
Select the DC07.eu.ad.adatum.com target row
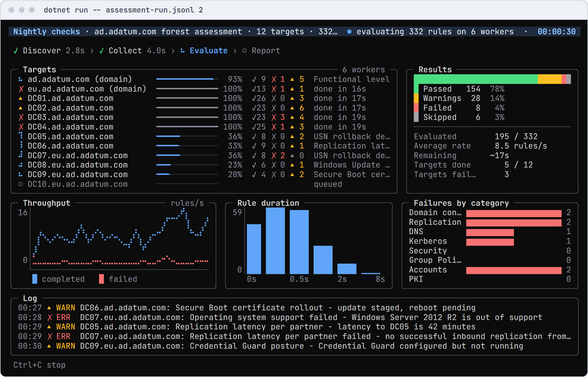(204, 156)
